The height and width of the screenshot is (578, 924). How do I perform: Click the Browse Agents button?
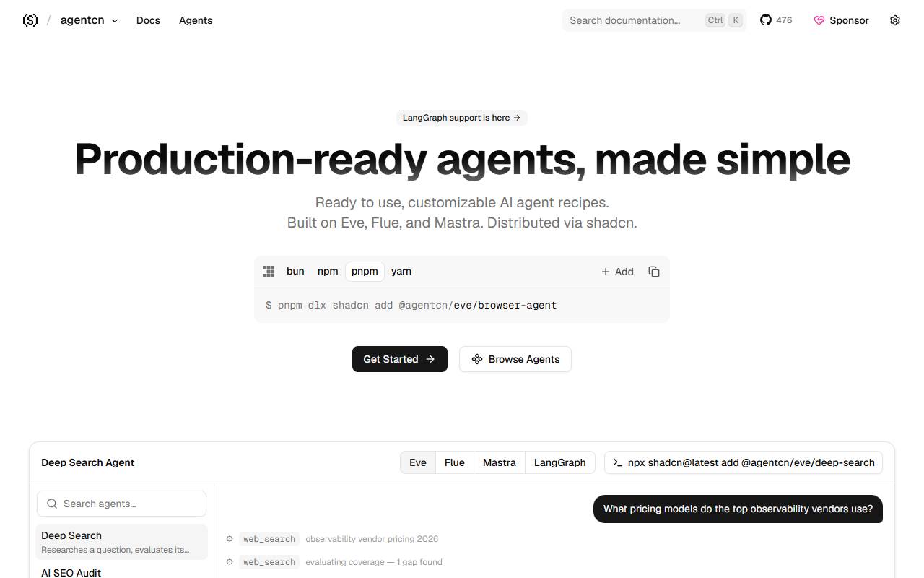515,359
